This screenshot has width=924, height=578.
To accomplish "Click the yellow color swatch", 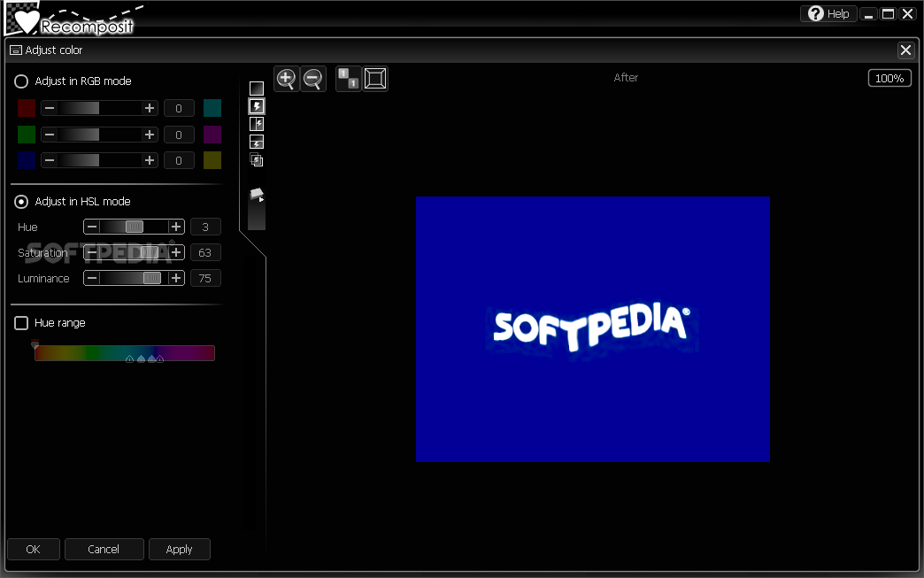I will [212, 160].
